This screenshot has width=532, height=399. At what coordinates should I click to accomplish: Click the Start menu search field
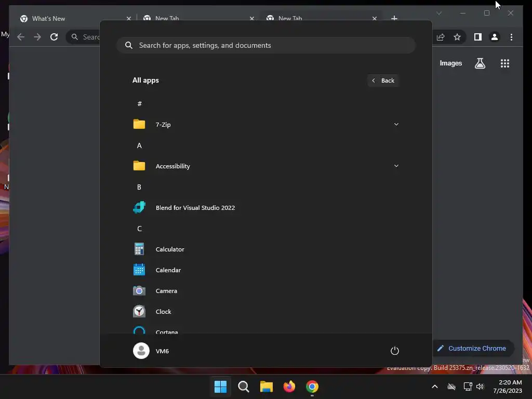tap(265, 45)
